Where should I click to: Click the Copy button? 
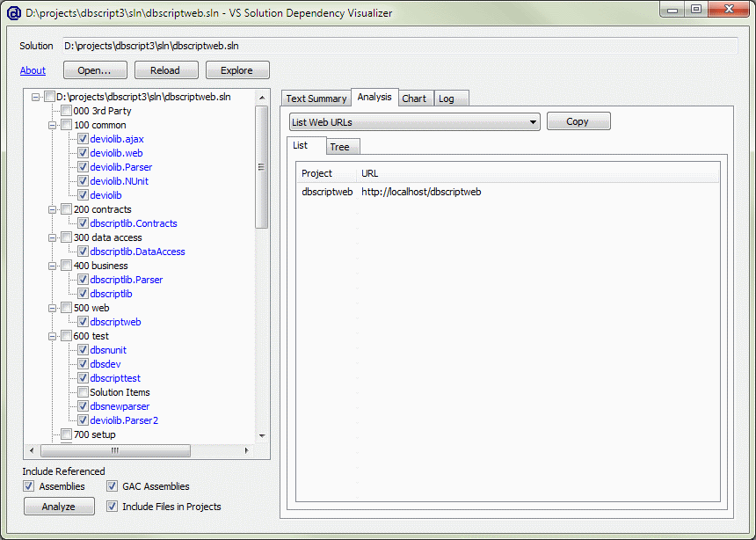coord(578,121)
